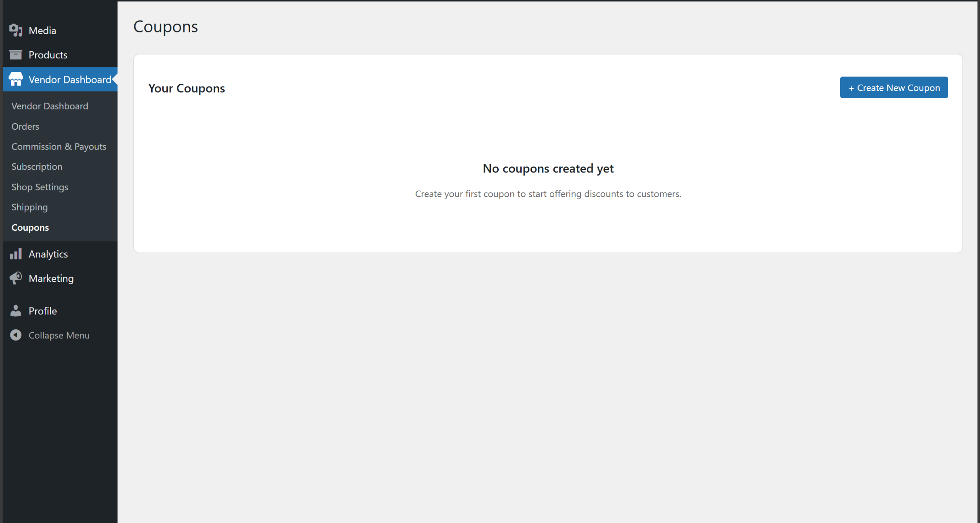
Task: Collapse the sidebar via Collapse Menu text
Action: point(59,336)
